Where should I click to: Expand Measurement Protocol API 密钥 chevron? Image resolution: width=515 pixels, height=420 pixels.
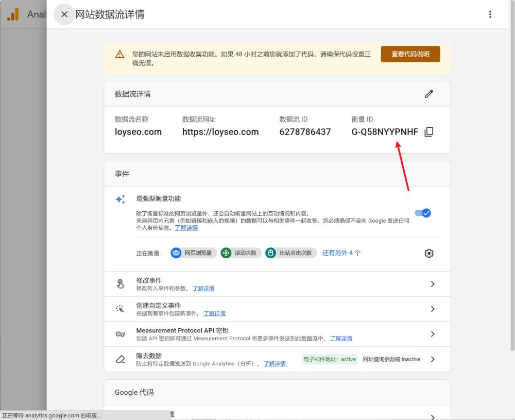pyautogui.click(x=433, y=334)
